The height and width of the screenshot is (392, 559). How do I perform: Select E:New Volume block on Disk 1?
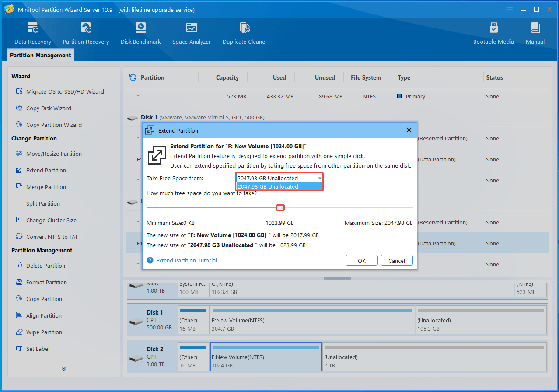point(312,320)
